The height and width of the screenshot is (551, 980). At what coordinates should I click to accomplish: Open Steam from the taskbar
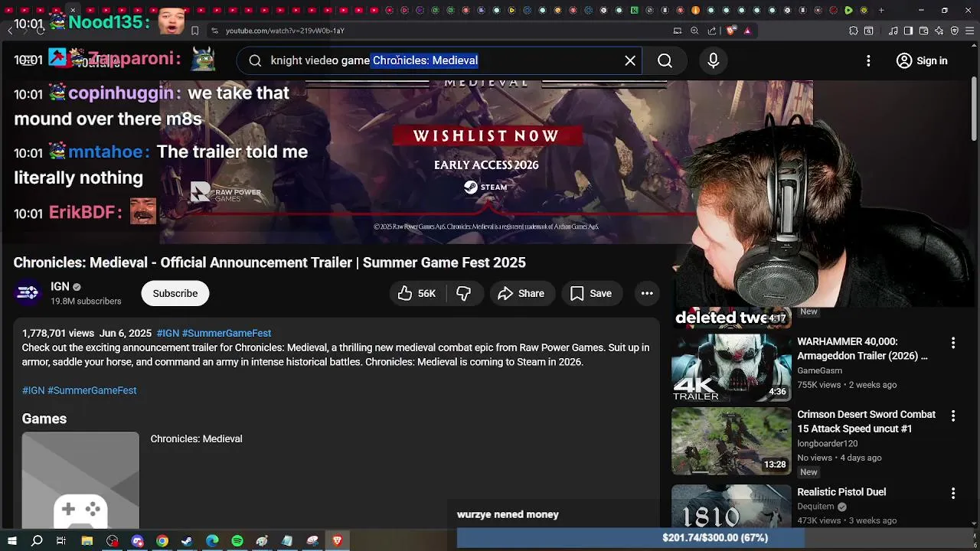click(x=187, y=541)
